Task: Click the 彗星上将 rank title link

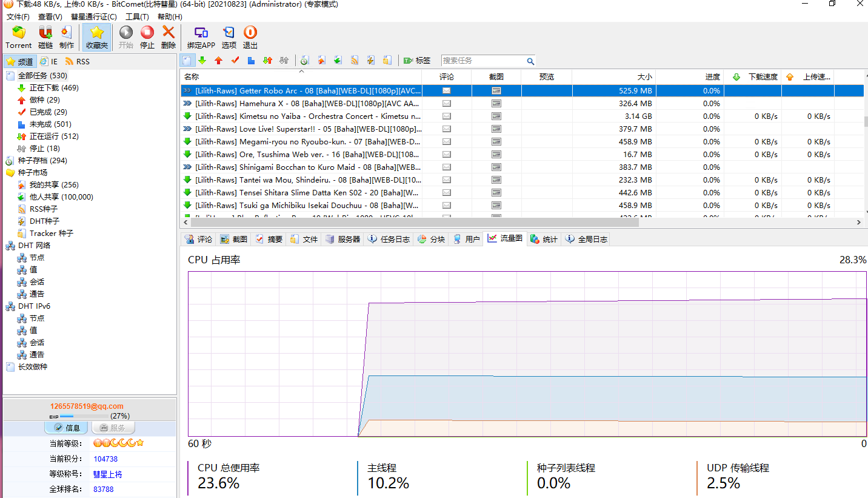Action: coord(108,474)
